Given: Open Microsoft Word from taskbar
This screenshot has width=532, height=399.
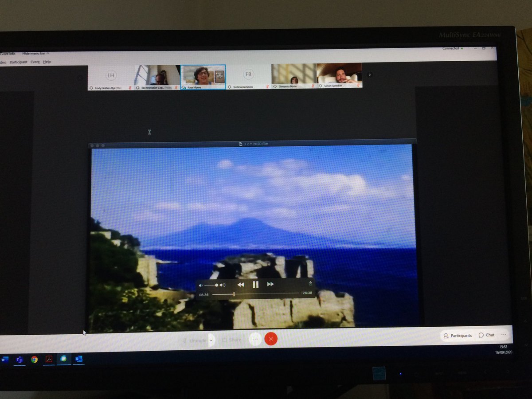Looking at the screenshot, I should coord(5,359).
